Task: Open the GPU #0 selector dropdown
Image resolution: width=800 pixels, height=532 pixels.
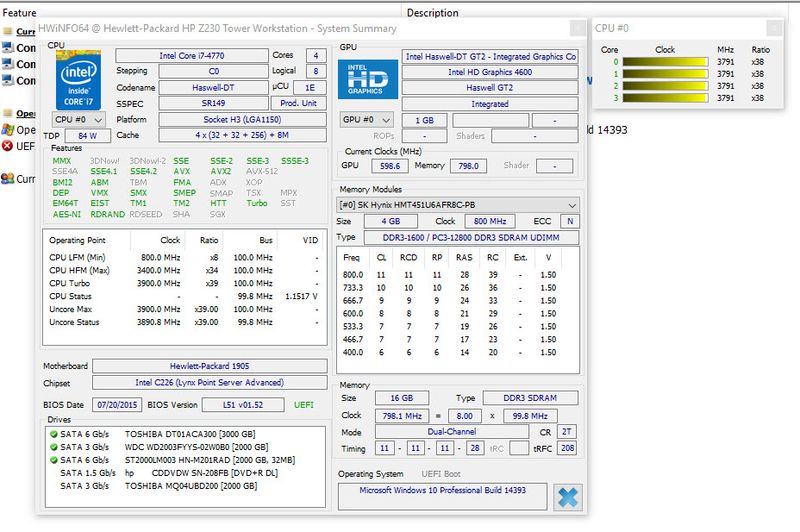Action: [366, 120]
